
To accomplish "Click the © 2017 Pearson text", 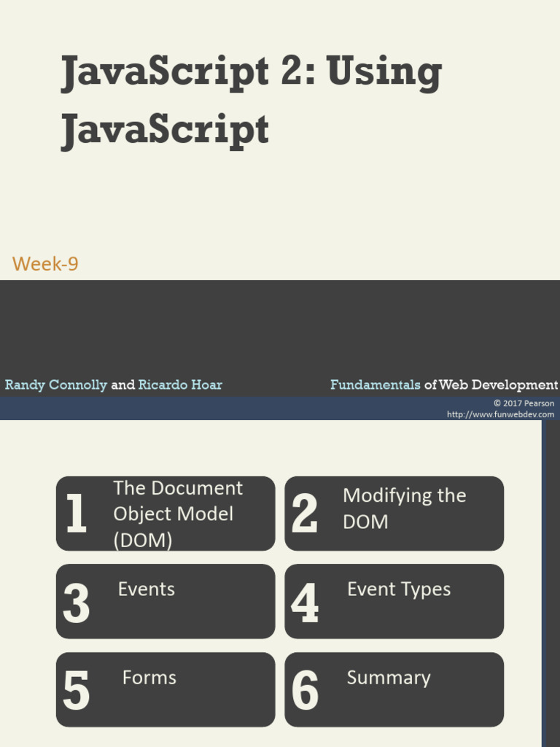I will (524, 403).
